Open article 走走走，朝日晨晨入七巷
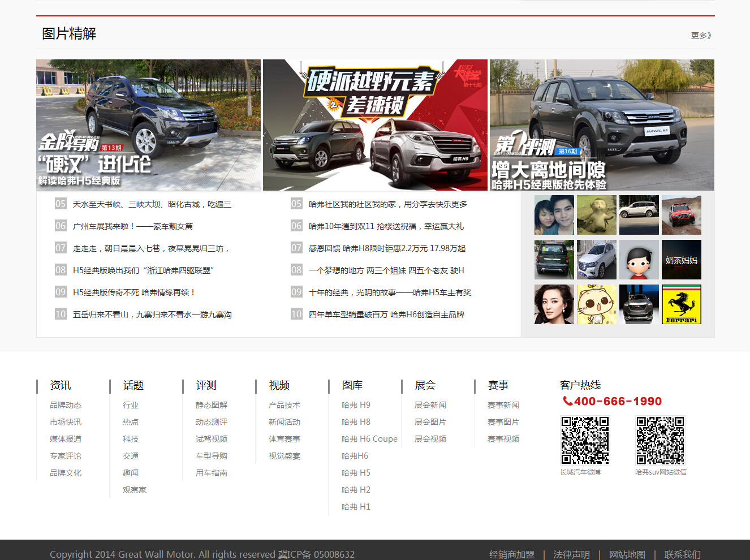Screen dimensions: 750x560 [150, 248]
